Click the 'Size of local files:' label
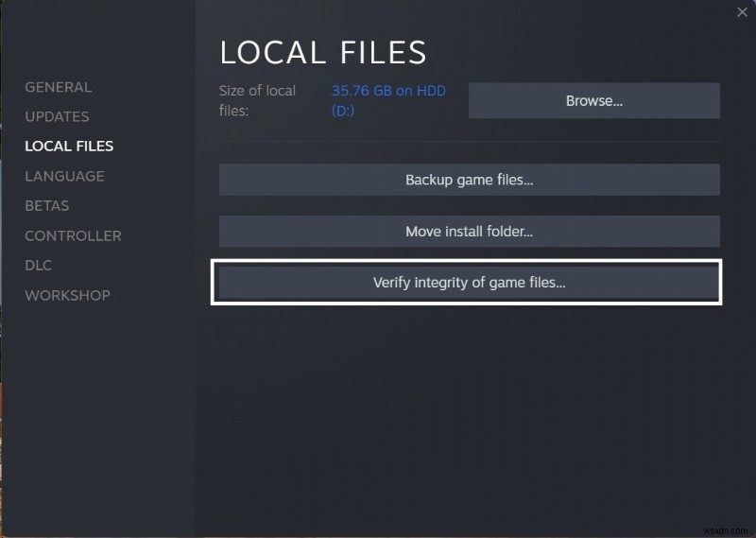 click(x=257, y=100)
